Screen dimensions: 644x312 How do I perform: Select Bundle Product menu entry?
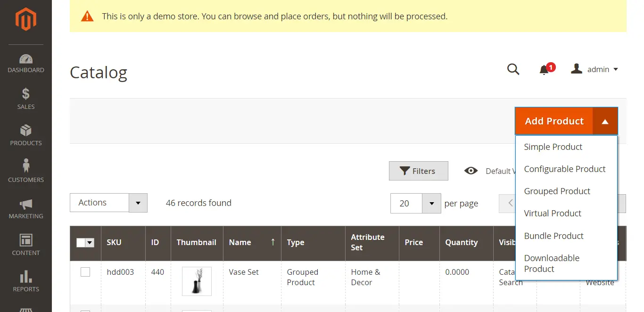click(x=554, y=236)
